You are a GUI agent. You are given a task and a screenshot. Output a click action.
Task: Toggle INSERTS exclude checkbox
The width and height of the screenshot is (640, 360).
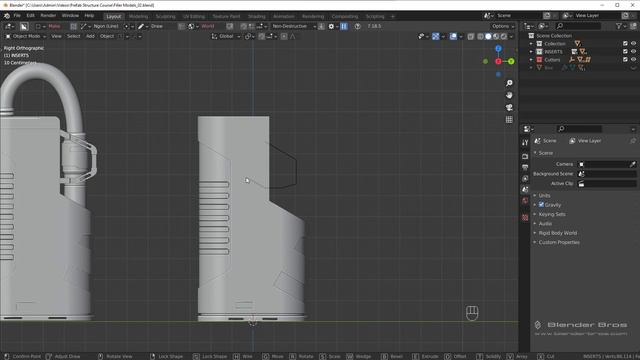click(625, 51)
